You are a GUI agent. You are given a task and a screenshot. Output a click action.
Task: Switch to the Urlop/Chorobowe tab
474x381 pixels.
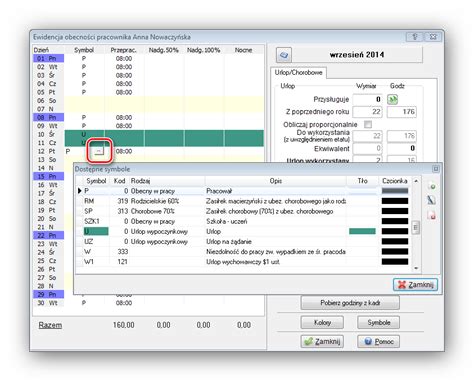[x=298, y=72]
